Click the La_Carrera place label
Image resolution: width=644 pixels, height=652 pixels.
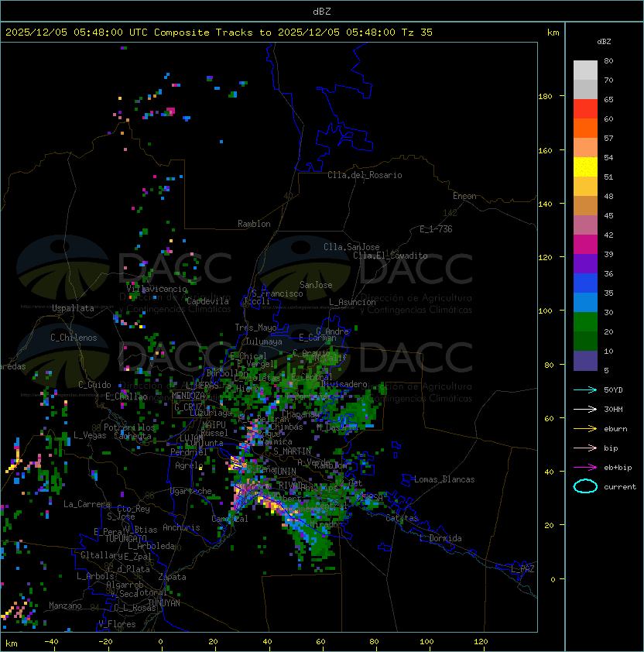pyautogui.click(x=87, y=504)
